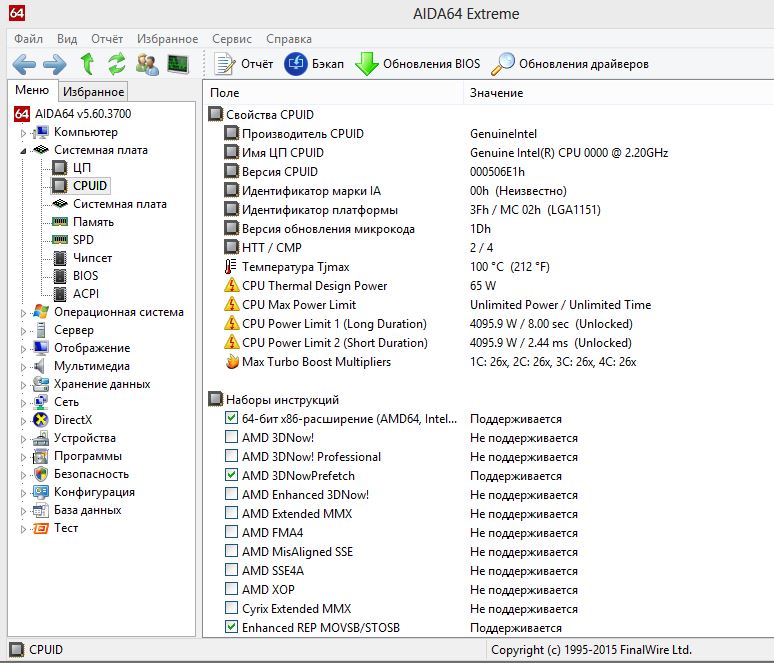The height and width of the screenshot is (663, 774).
Task: Click the Обновления драйверов magnifier icon
Action: (x=503, y=64)
